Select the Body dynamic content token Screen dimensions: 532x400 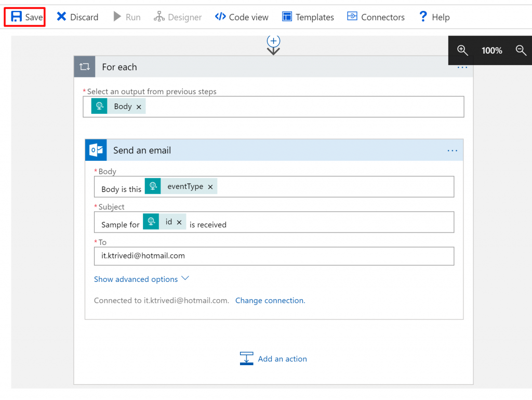pyautogui.click(x=118, y=106)
